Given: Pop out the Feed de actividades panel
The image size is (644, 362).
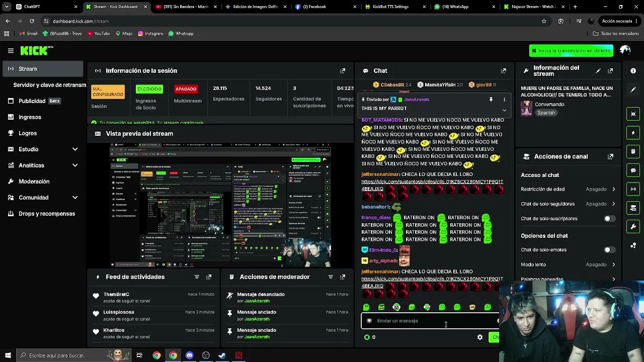Looking at the screenshot, I should tap(209, 277).
